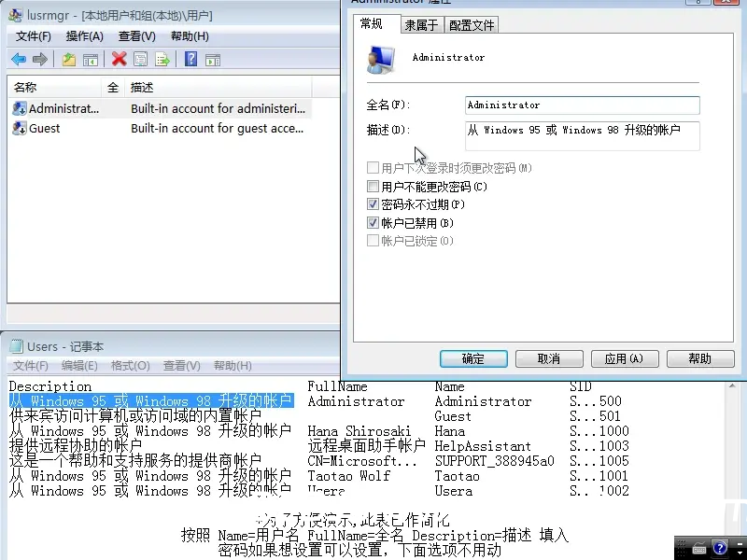Screen dimensions: 747x560
Task: Open 编辑(E) menu in Notepad
Action: coord(79,366)
